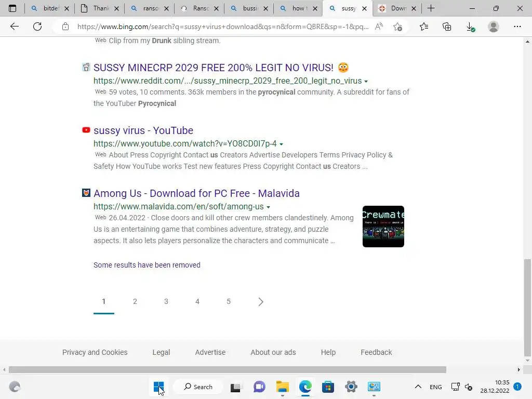Image resolution: width=532 pixels, height=399 pixels.
Task: Open Microsoft Store from the taskbar
Action: 328,387
